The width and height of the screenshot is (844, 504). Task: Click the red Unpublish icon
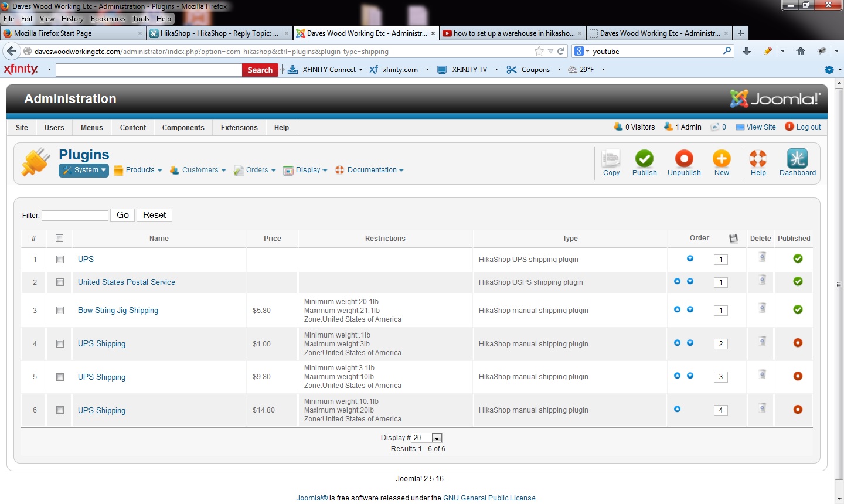(x=684, y=158)
